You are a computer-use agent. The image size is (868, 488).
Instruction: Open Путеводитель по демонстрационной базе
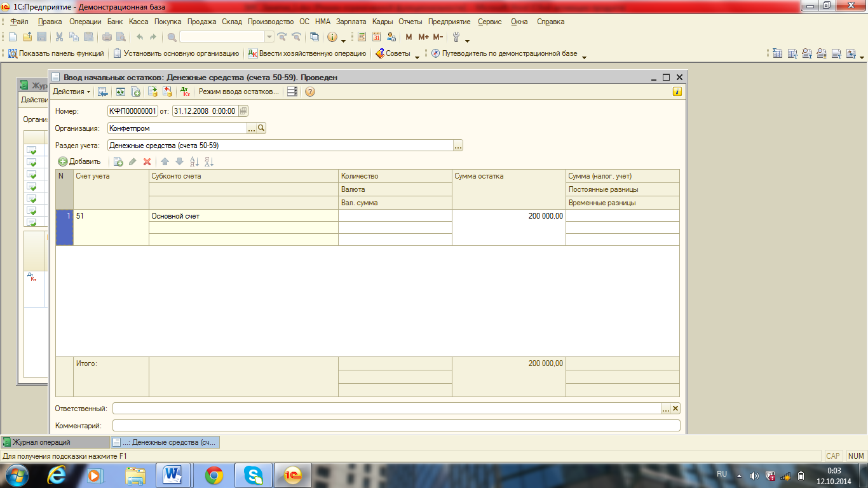[x=504, y=54]
